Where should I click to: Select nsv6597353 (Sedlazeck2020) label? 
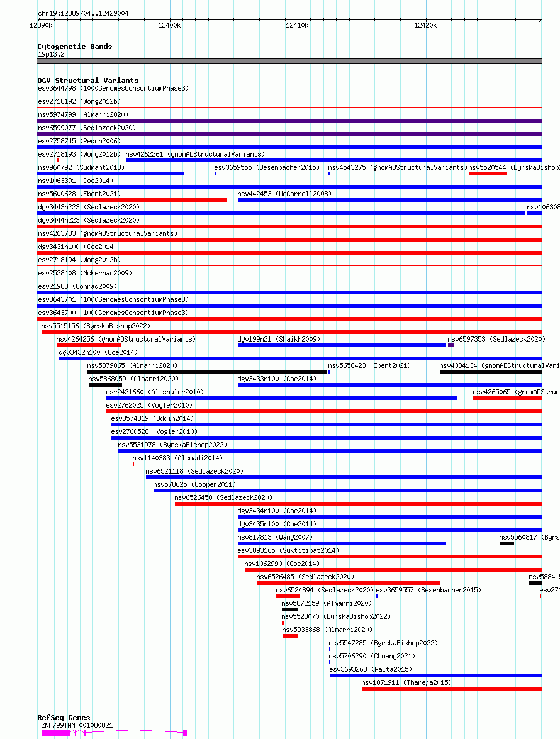[496, 339]
